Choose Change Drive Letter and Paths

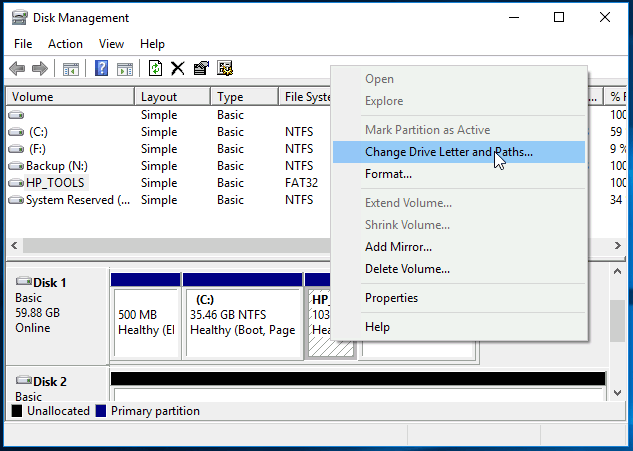(x=459, y=152)
